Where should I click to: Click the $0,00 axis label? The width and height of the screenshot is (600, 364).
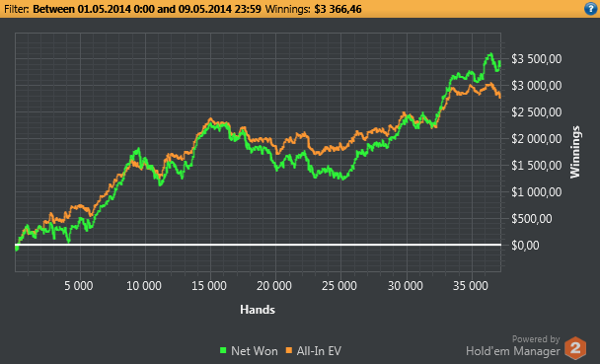pos(525,246)
